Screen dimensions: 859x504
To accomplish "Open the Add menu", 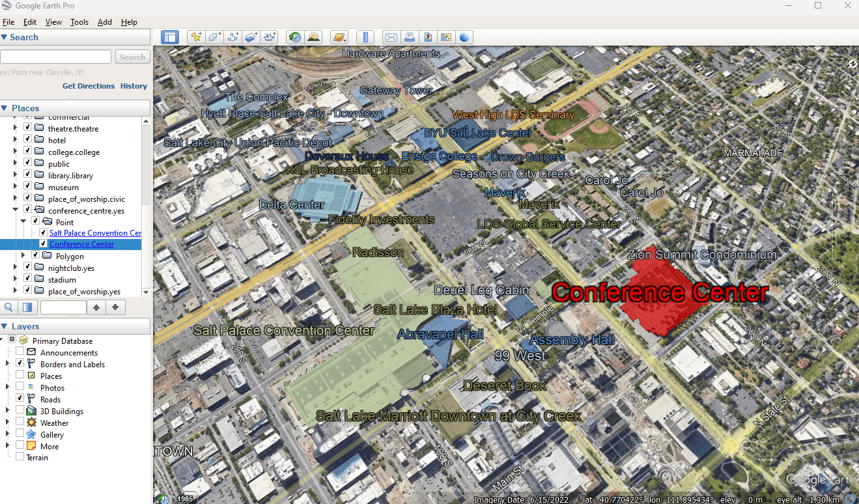I will point(105,21).
